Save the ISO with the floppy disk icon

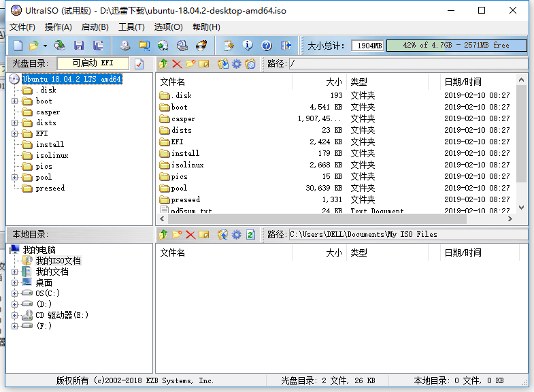(79, 46)
